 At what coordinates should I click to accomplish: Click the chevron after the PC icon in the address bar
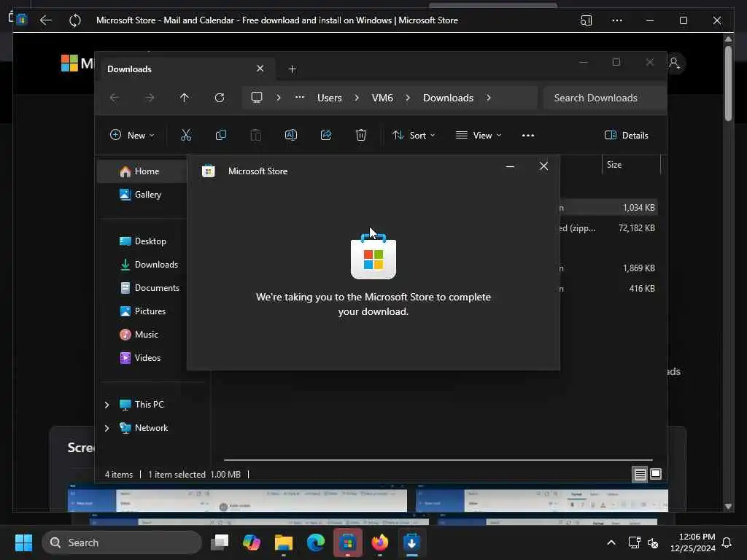(x=278, y=98)
